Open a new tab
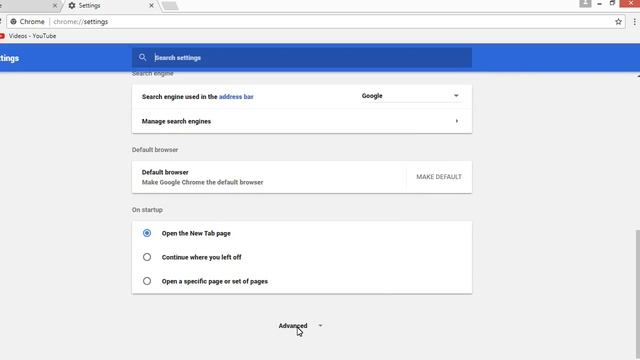 point(170,6)
